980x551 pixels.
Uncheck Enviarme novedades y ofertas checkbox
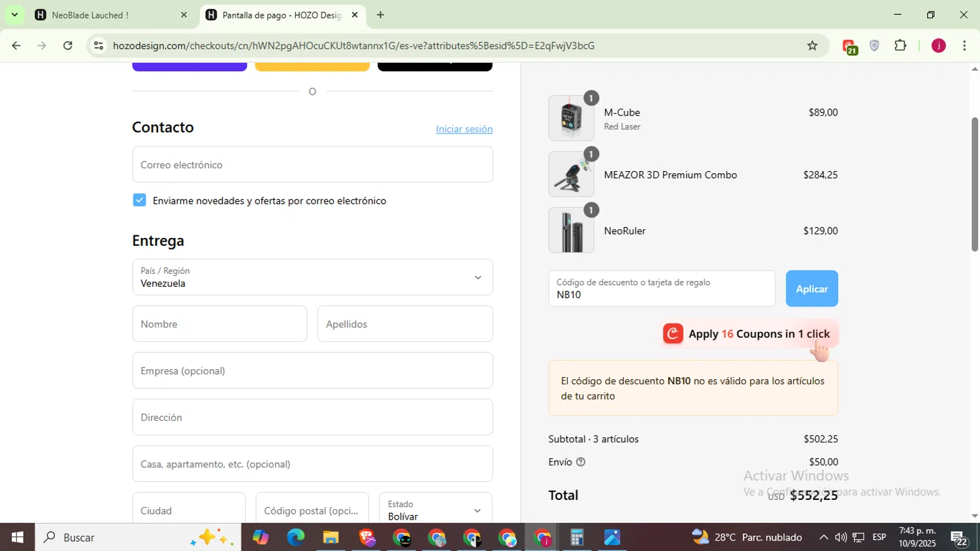[x=139, y=200]
